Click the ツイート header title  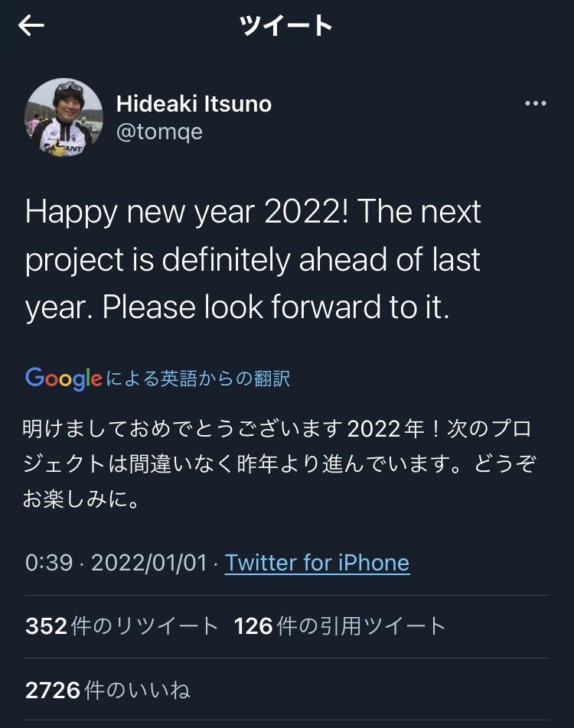pos(286,26)
